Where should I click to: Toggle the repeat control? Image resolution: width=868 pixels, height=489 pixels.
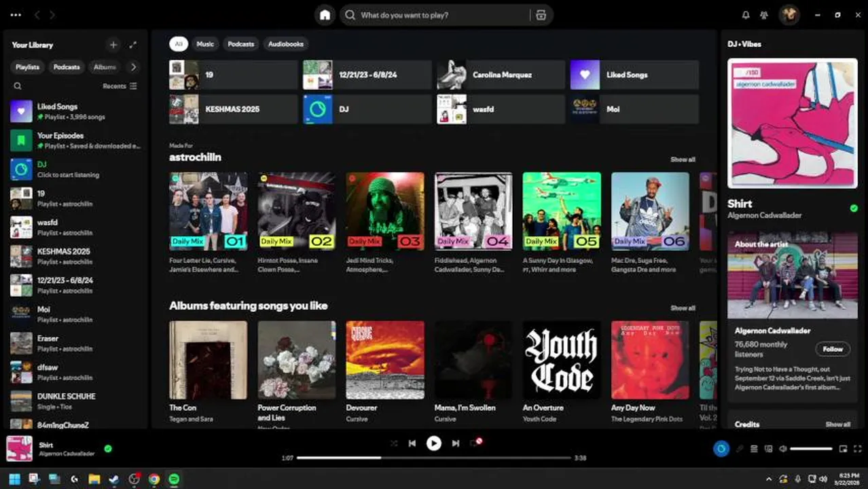(475, 443)
